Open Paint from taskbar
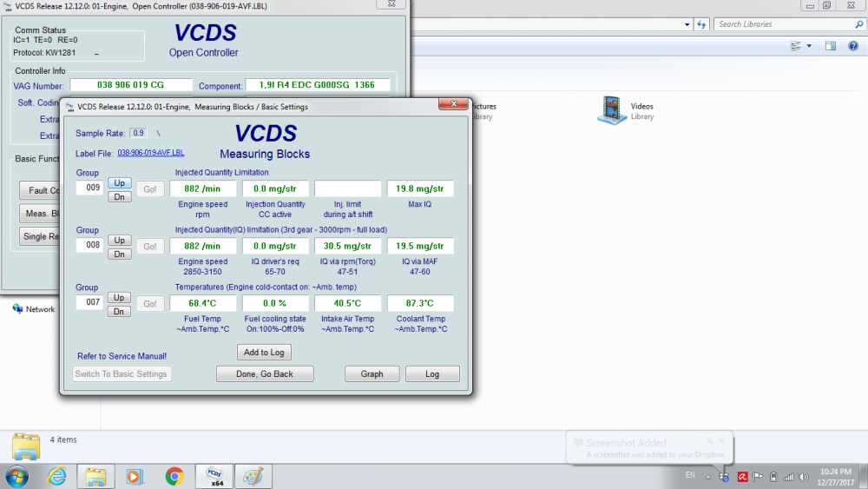Viewport: 868px width, 489px height. 253,476
